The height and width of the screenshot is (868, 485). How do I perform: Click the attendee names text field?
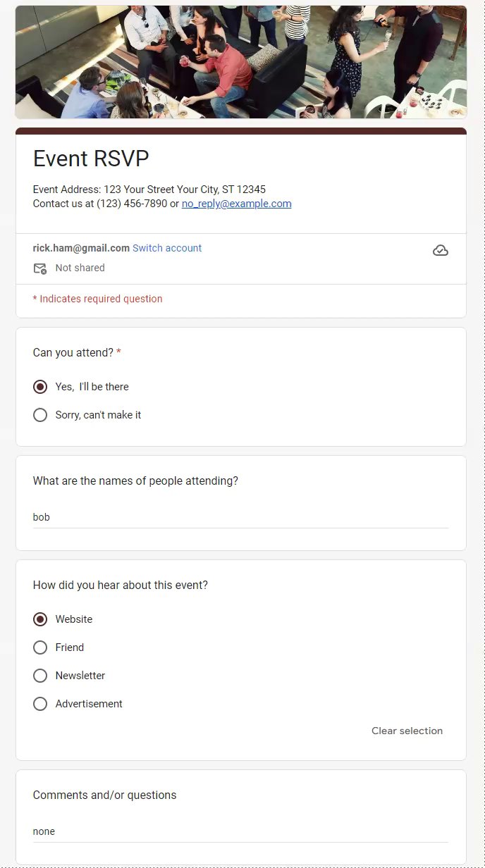[x=240, y=517]
